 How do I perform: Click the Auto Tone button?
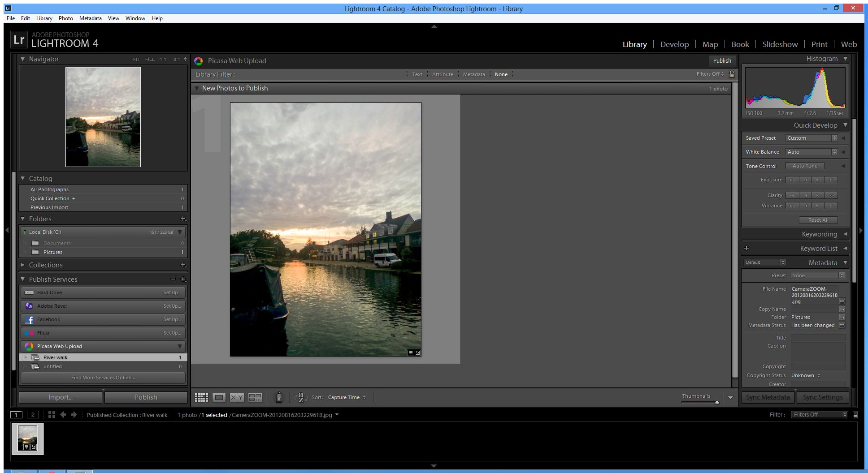(805, 166)
